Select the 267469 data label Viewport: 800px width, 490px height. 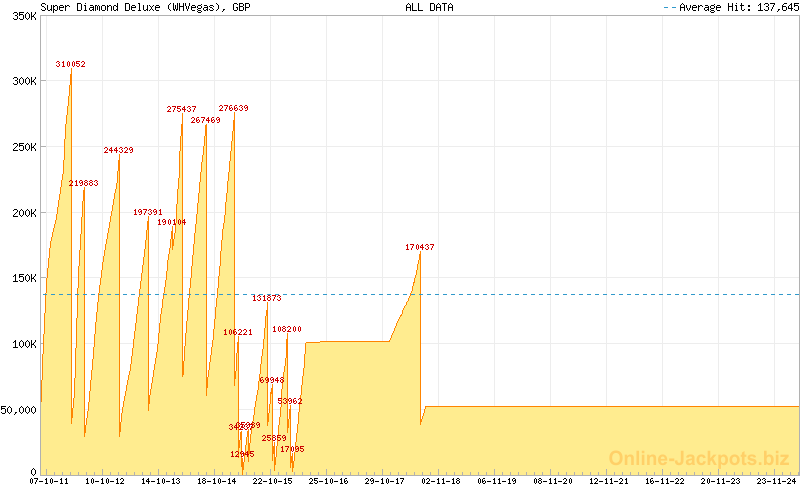[205, 119]
